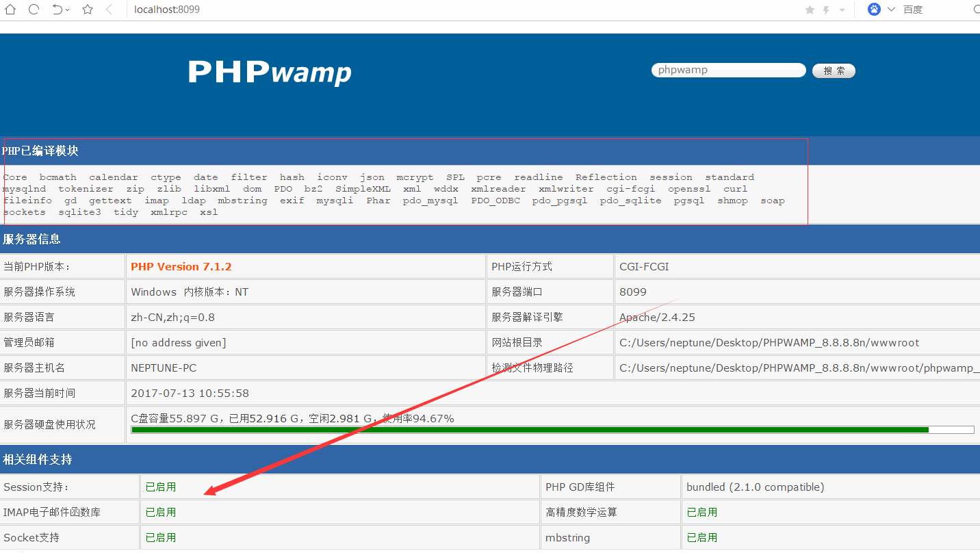Click the PHP Version 7.1.2 text
The width and height of the screenshot is (980, 553).
181,267
